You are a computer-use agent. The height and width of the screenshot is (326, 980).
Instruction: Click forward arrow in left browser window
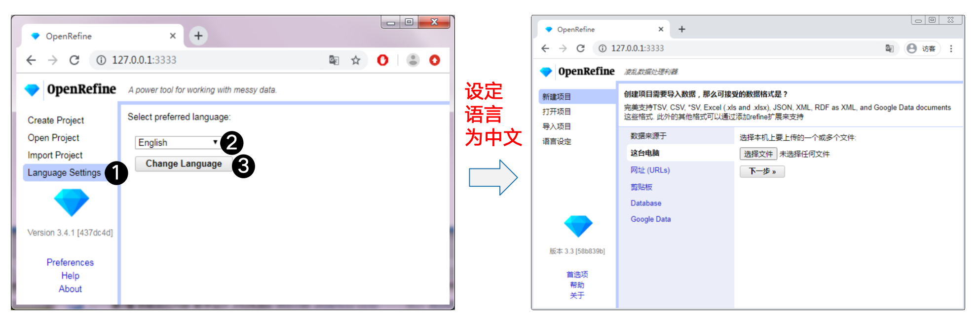[x=53, y=60]
